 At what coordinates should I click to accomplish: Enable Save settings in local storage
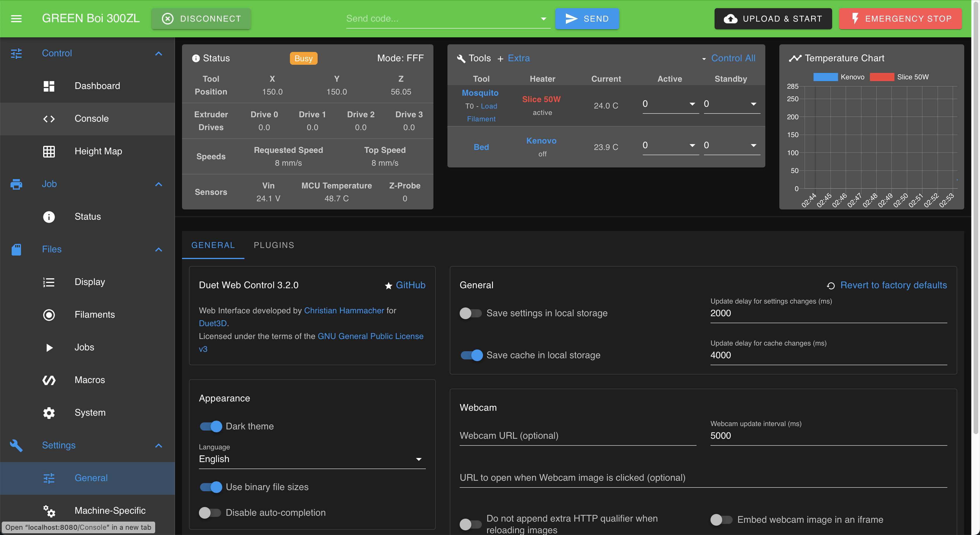coord(470,313)
